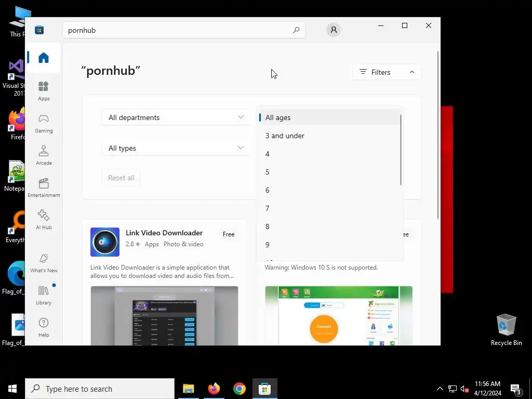Open the Help section
This screenshot has width=532, height=399.
coord(44,327)
